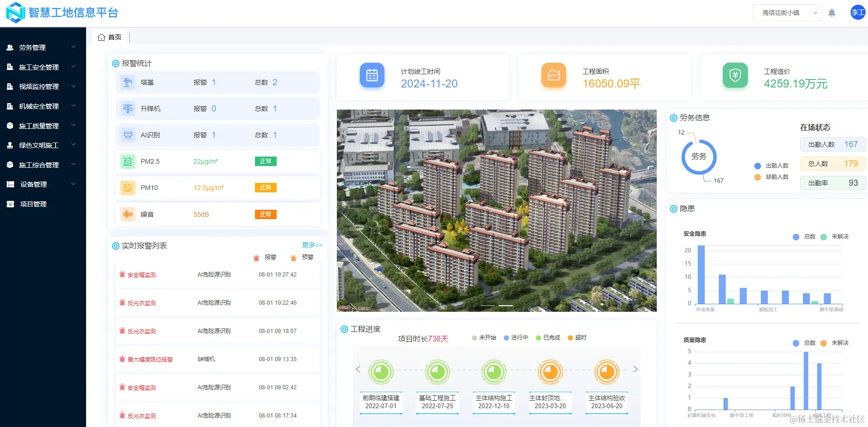Click the 前期临建搭建 progress node icon
This screenshot has width=868, height=427.
[381, 372]
